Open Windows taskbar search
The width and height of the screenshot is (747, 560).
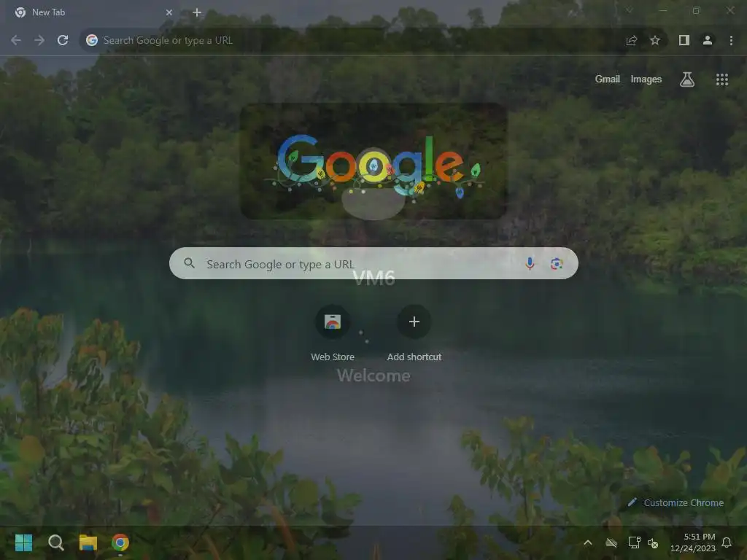coord(55,542)
